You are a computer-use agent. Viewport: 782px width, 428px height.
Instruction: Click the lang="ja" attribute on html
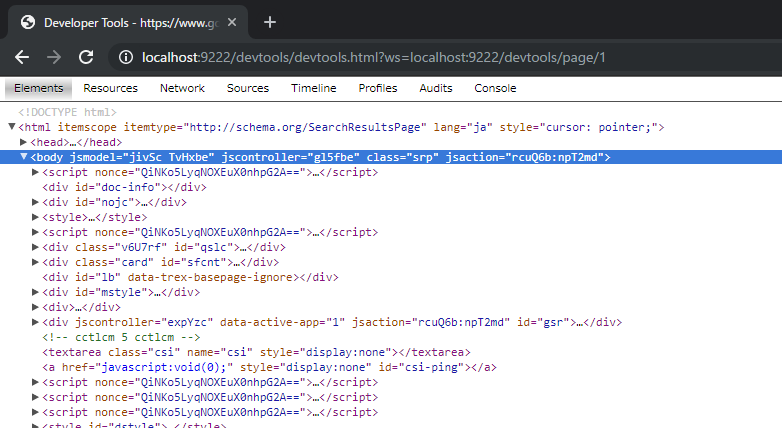(x=463, y=127)
